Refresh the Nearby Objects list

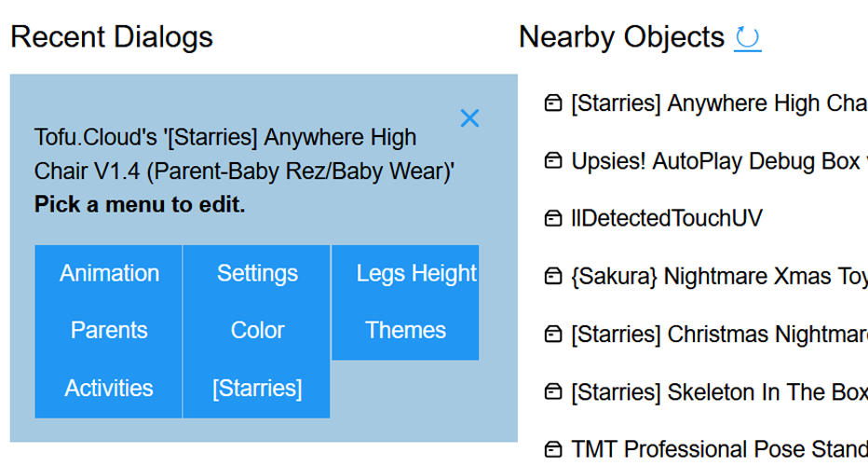[747, 37]
